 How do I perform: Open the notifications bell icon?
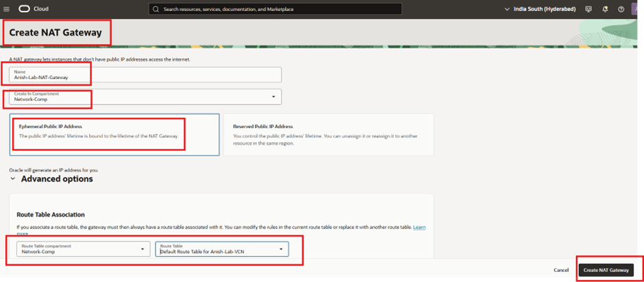[x=605, y=9]
